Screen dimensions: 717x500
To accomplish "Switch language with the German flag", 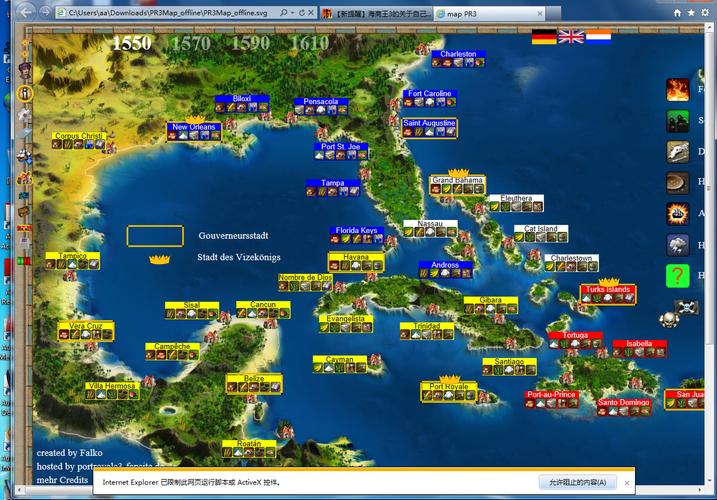I will [544, 37].
